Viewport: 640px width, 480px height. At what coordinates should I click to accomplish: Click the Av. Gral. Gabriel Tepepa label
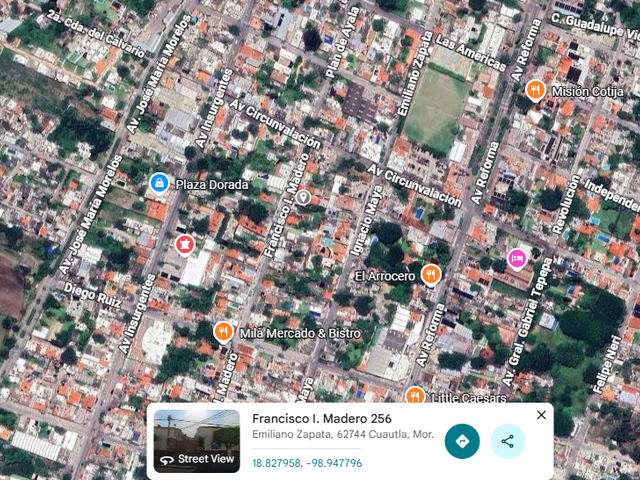(x=527, y=322)
